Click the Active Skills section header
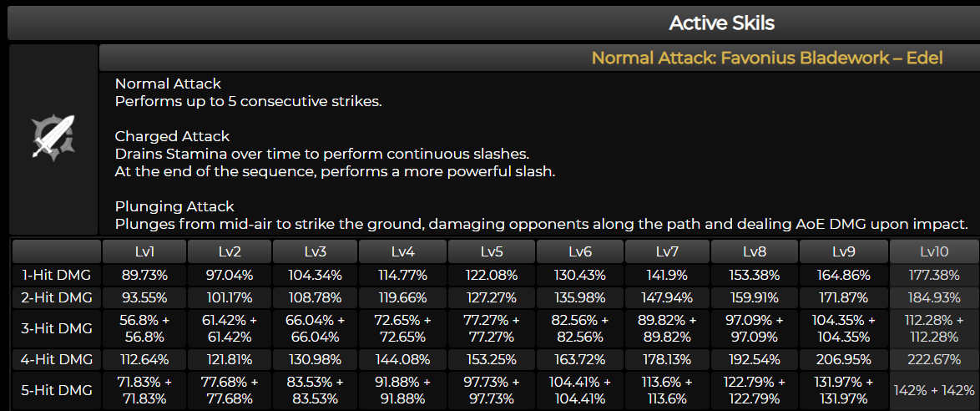980x411 pixels. [x=721, y=23]
